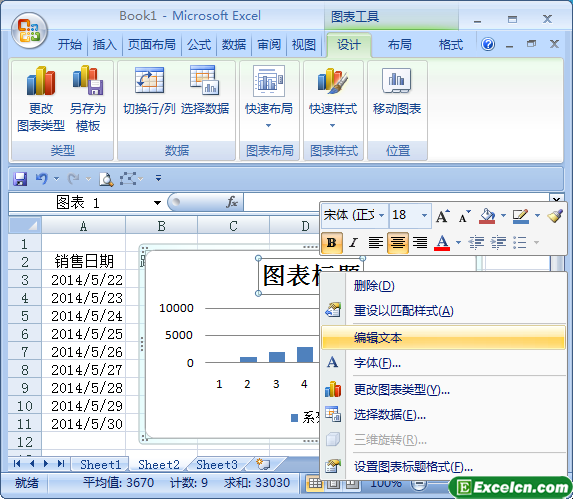Click the Print Preview magnifier icon
Image resolution: width=573 pixels, height=499 pixels.
[106, 179]
